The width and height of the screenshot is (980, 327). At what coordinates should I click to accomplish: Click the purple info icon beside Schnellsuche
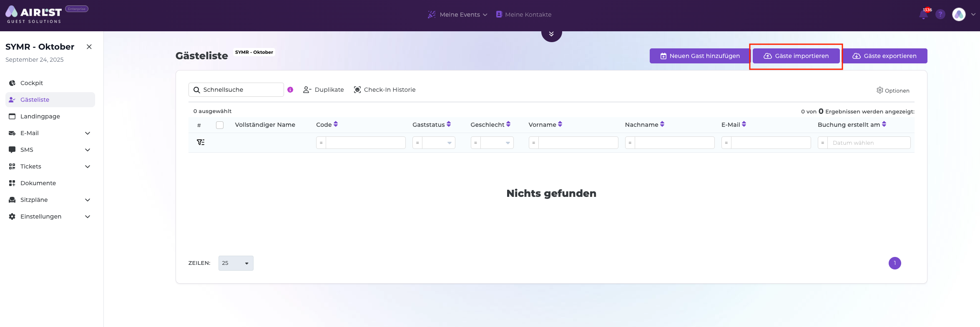pos(290,90)
